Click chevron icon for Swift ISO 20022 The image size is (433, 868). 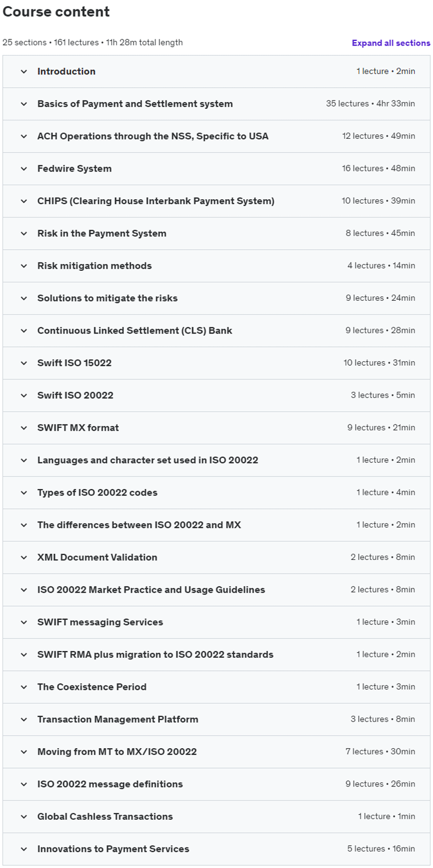24,395
